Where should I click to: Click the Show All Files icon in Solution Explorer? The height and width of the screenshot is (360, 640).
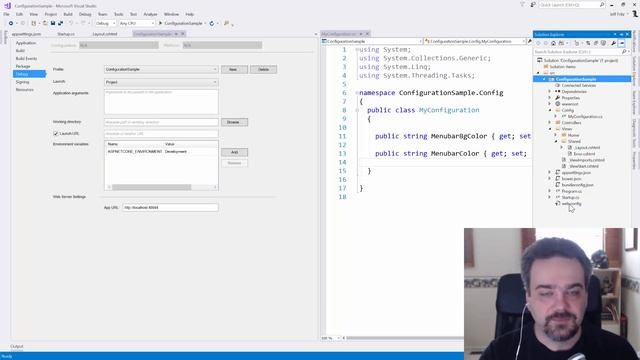(603, 43)
